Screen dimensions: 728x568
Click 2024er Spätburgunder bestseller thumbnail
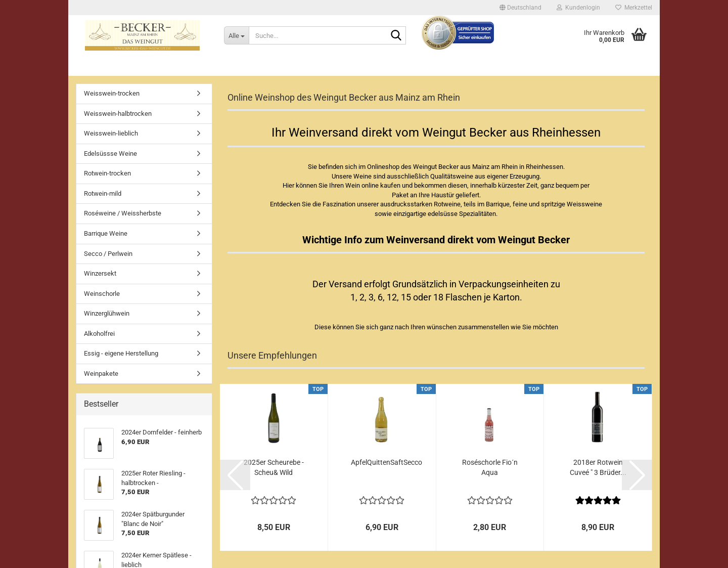pos(99,526)
